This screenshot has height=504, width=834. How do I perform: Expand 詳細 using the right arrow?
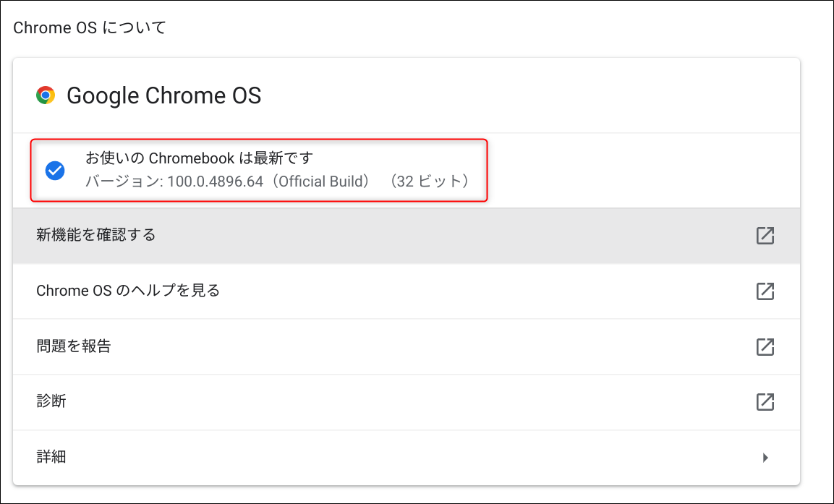coord(765,457)
